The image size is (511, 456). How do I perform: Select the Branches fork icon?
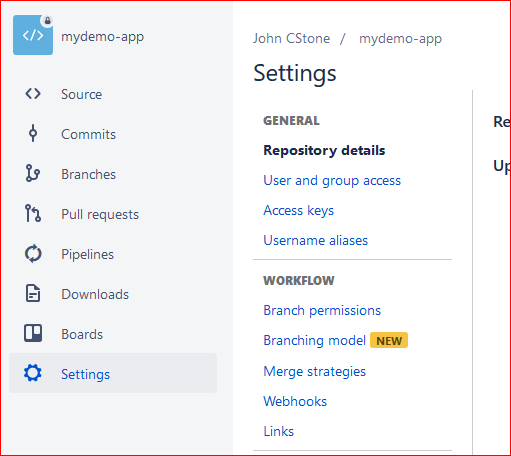[x=33, y=173]
